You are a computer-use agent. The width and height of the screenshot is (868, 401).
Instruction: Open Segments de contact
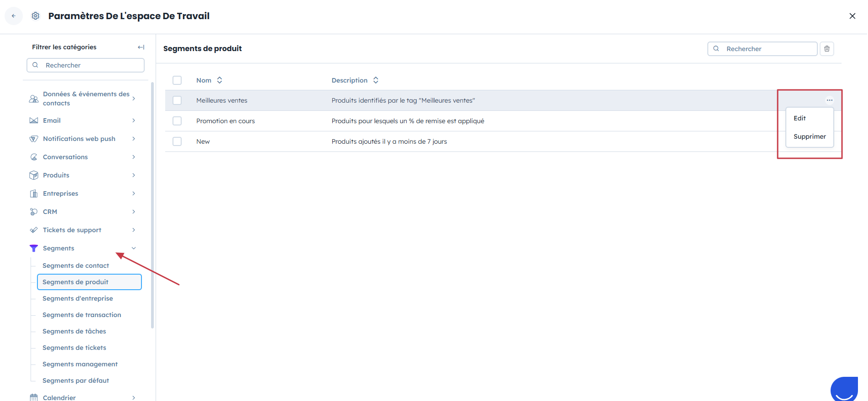pyautogui.click(x=76, y=266)
